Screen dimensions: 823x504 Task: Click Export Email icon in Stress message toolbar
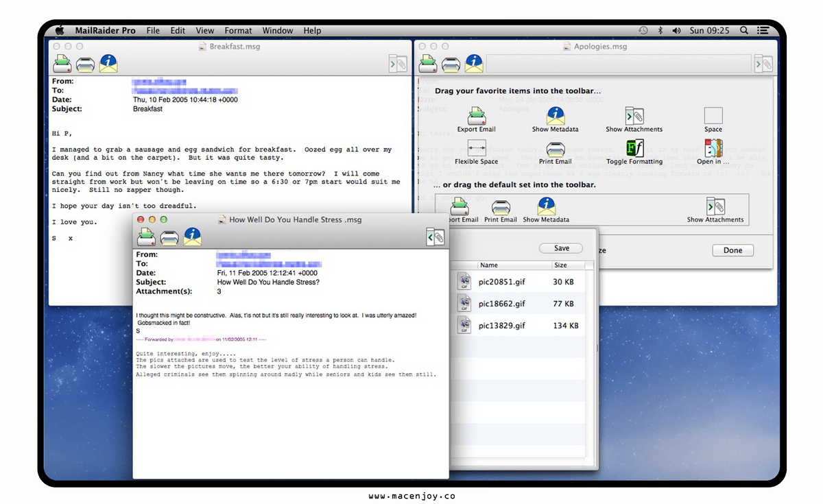147,237
